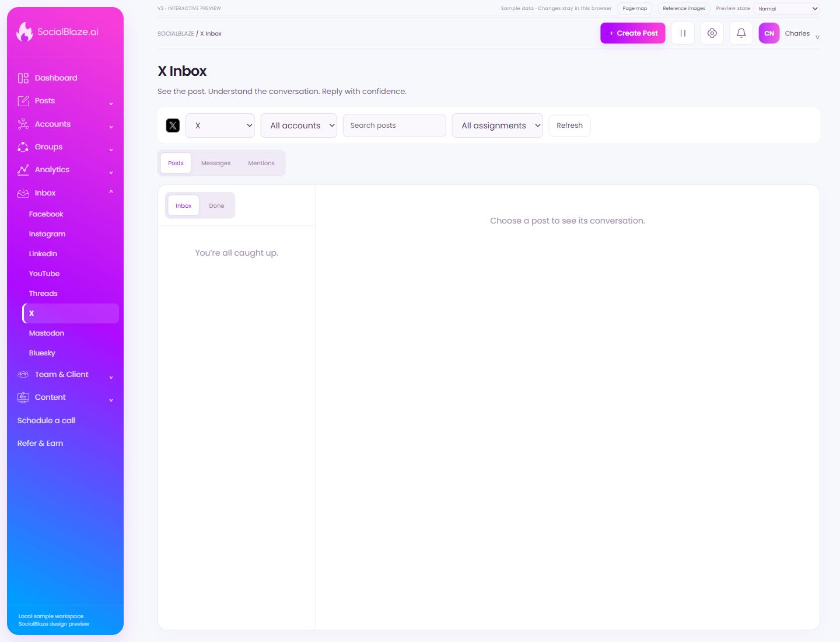Click the Page map button
Image resolution: width=840 pixels, height=642 pixels.
point(635,9)
